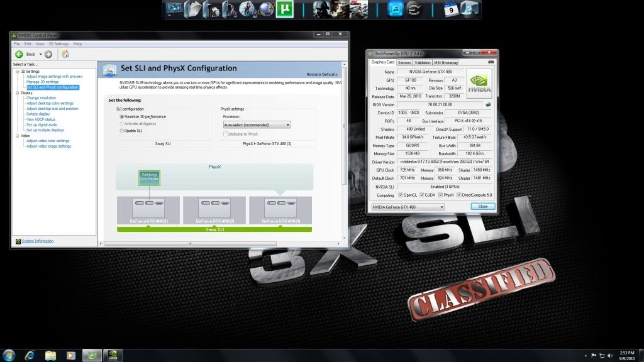Open the globe browser icon in top dock

pyautogui.click(x=267, y=9)
